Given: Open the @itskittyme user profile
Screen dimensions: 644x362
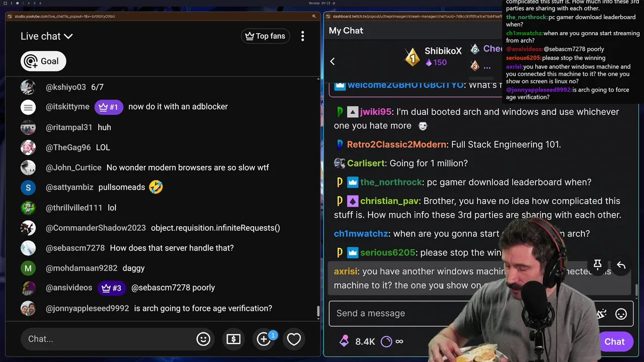Looking at the screenshot, I should tap(67, 107).
